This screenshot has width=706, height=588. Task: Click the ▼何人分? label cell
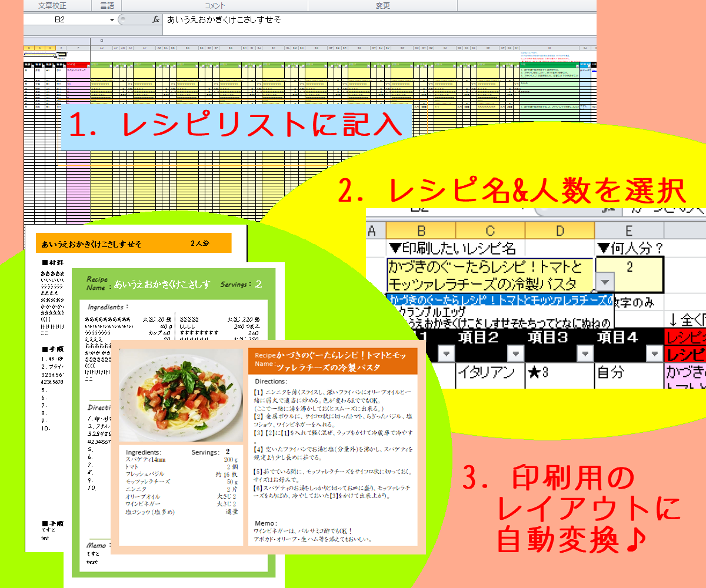(x=630, y=248)
